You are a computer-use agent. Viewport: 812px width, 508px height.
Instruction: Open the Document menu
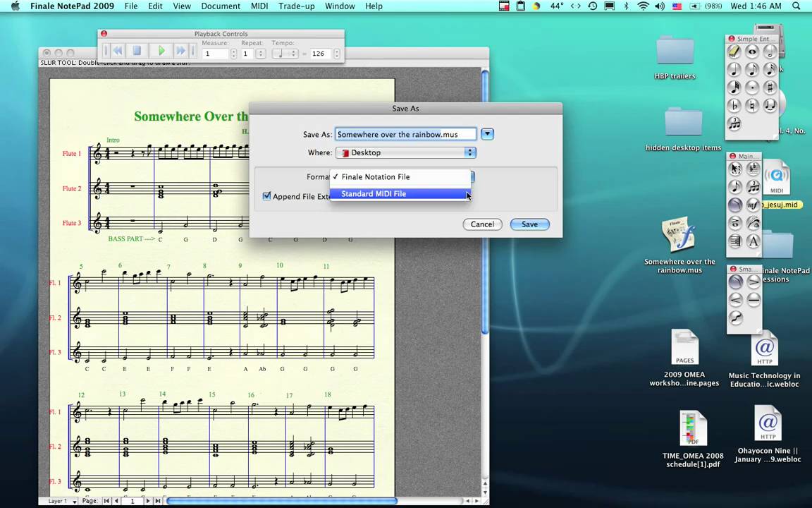[x=221, y=6]
